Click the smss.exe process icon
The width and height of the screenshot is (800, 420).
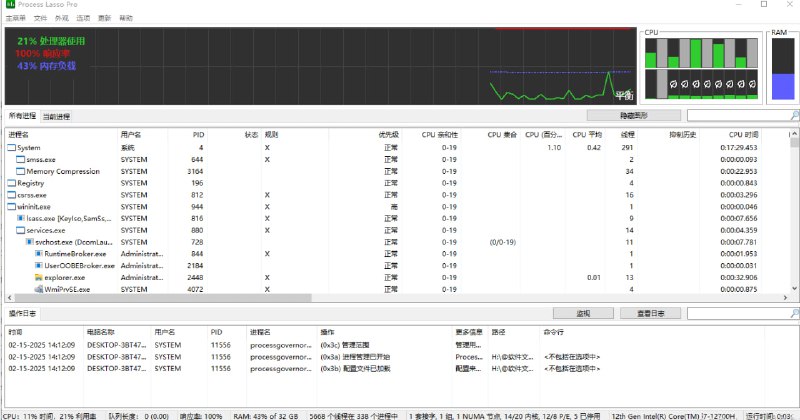click(20, 159)
